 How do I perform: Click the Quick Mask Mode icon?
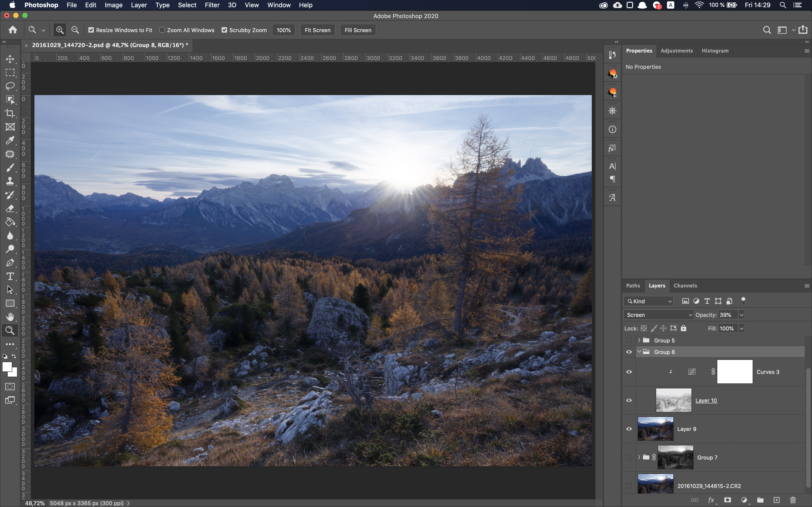(9, 385)
